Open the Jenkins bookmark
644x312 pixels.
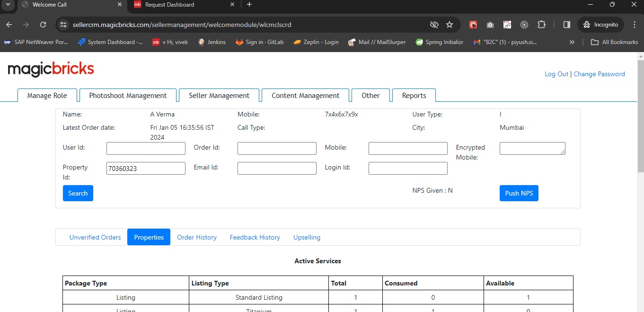212,42
